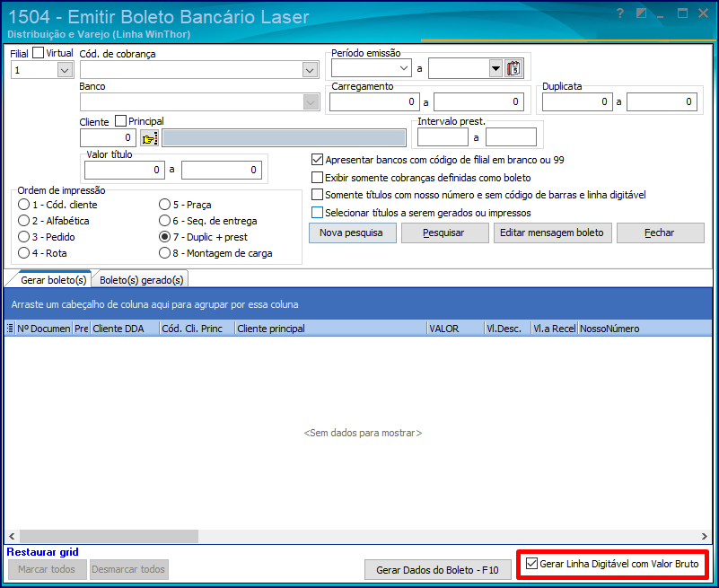Click Cliente DDA column header

pos(125,329)
